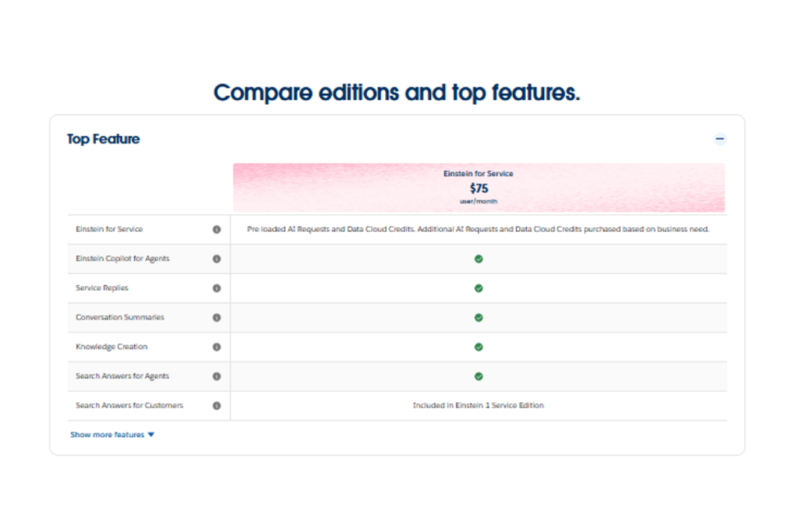The width and height of the screenshot is (798, 532).
Task: Click Search Answers for Agents label
Action: (122, 376)
